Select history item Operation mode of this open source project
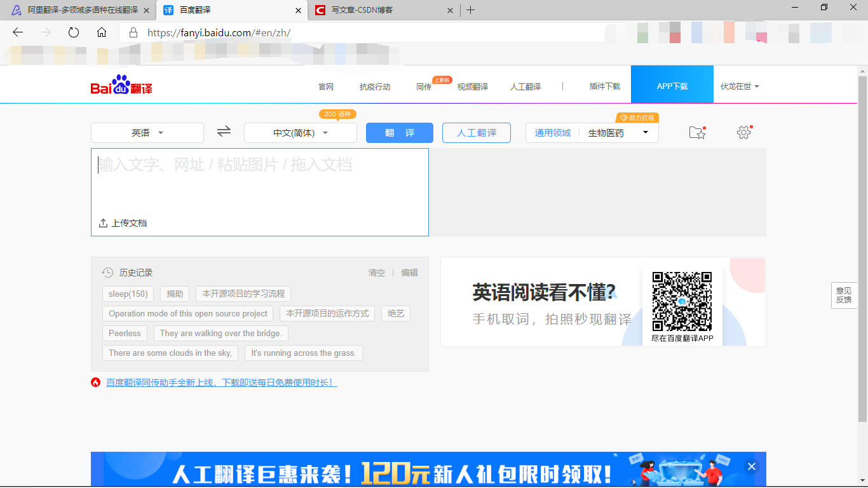The width and height of the screenshot is (868, 488). (x=188, y=313)
